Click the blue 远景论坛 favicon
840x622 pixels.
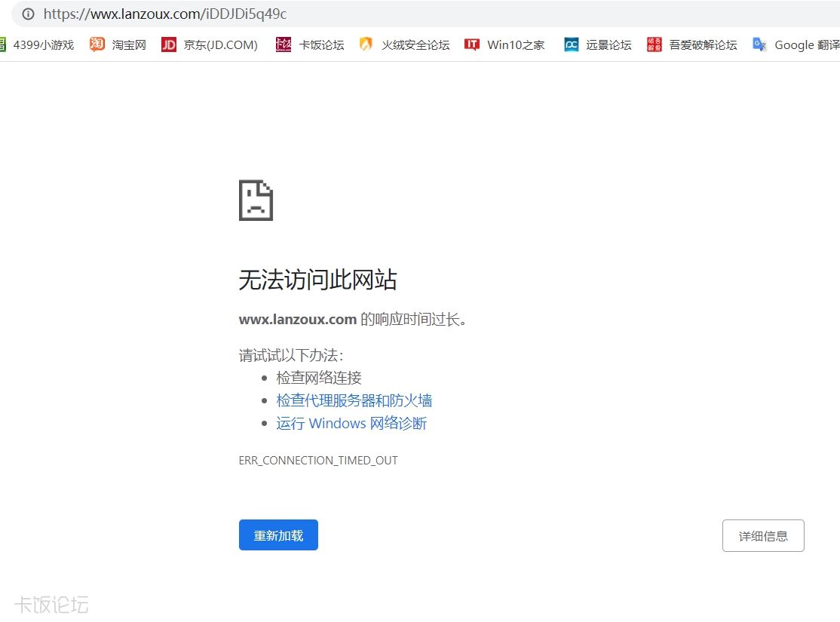(x=571, y=44)
